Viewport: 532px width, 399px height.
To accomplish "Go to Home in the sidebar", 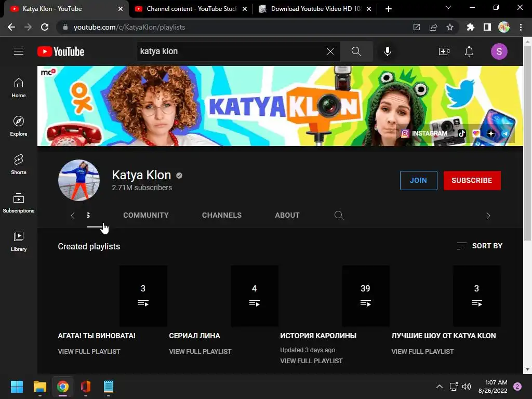I will coord(19,88).
